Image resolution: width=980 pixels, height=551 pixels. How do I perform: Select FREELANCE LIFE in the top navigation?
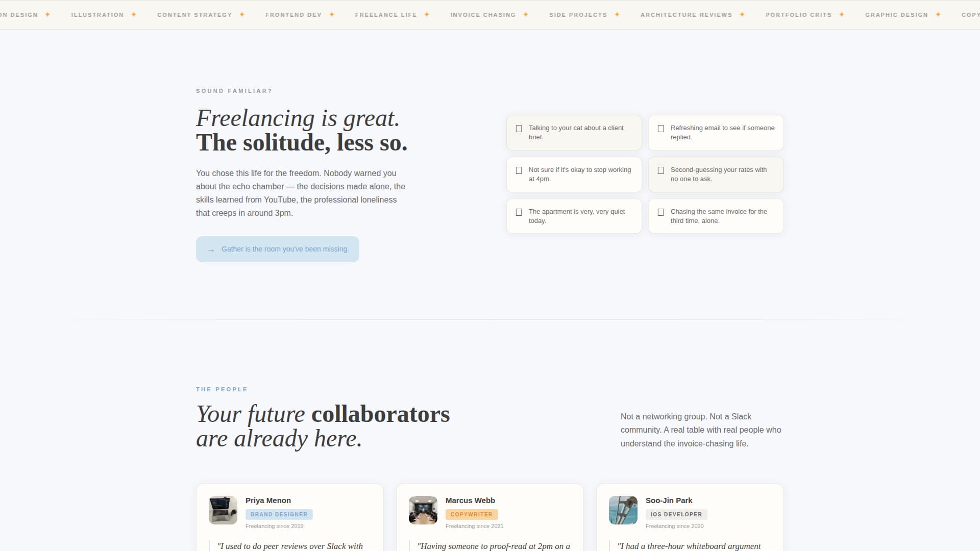pyautogui.click(x=386, y=15)
